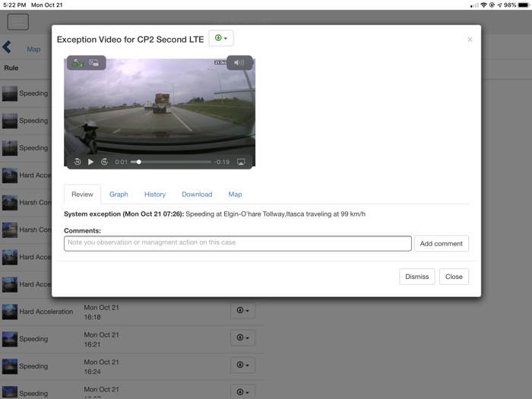This screenshot has width=532, height=399.
Task: Click the system exception description text
Action: (275, 214)
